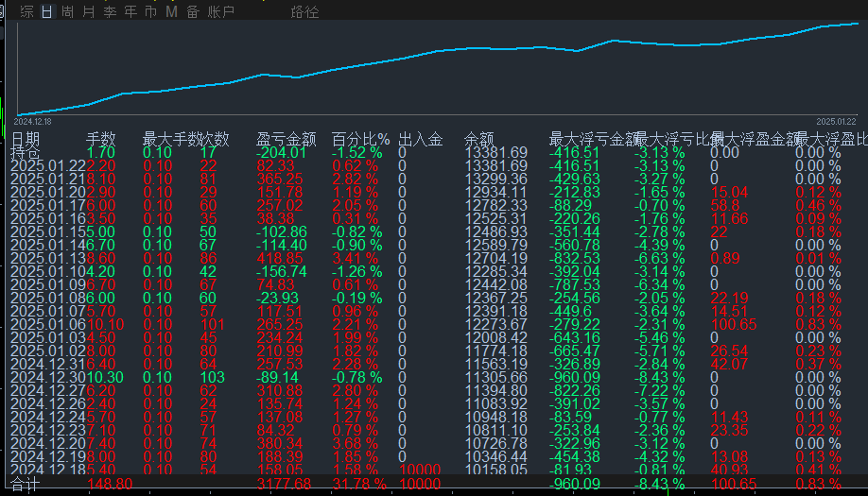
Task: Sort by the 百分比% column header
Action: click(x=360, y=139)
